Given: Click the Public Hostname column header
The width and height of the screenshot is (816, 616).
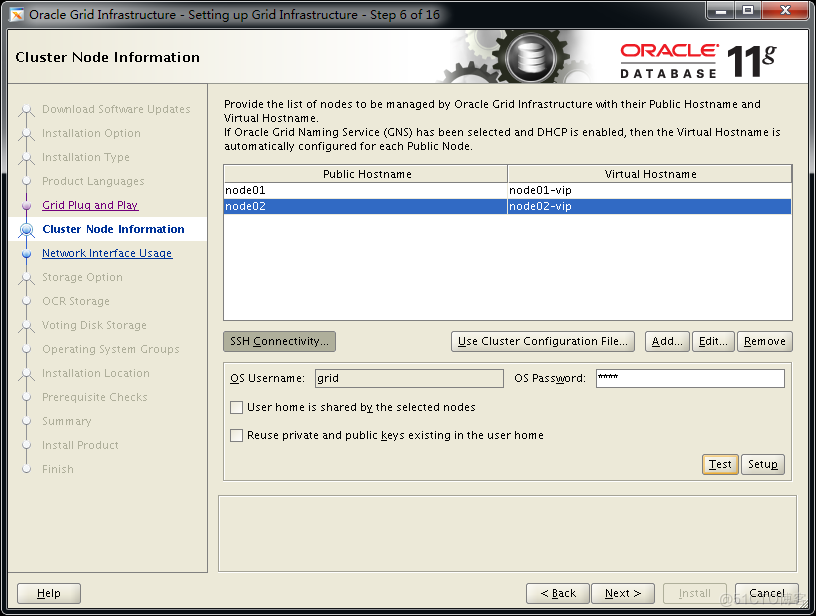Looking at the screenshot, I should [366, 174].
